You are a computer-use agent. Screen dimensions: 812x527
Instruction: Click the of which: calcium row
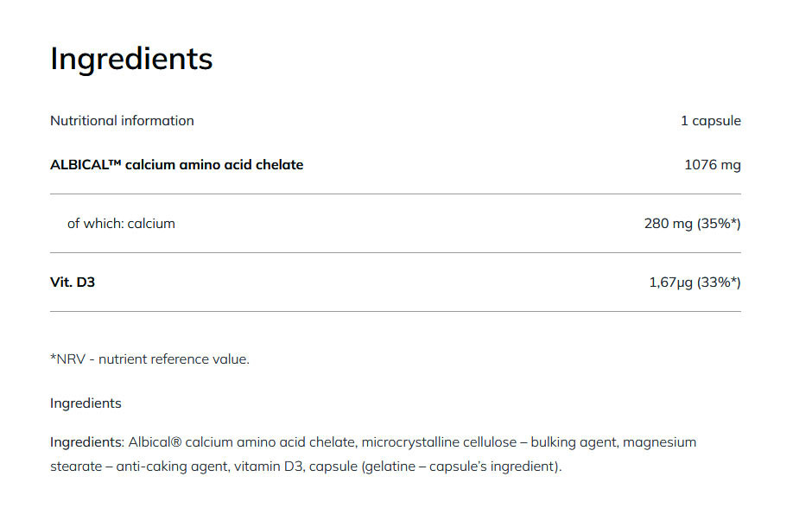(x=121, y=223)
